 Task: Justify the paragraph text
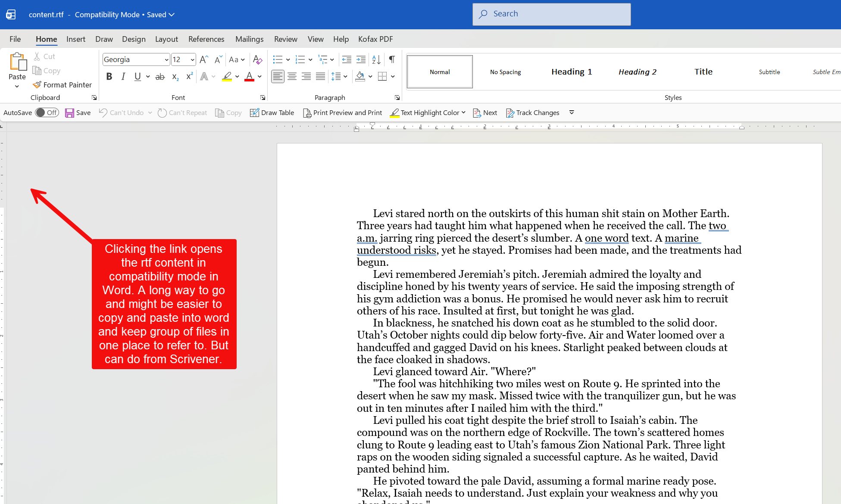click(x=320, y=77)
